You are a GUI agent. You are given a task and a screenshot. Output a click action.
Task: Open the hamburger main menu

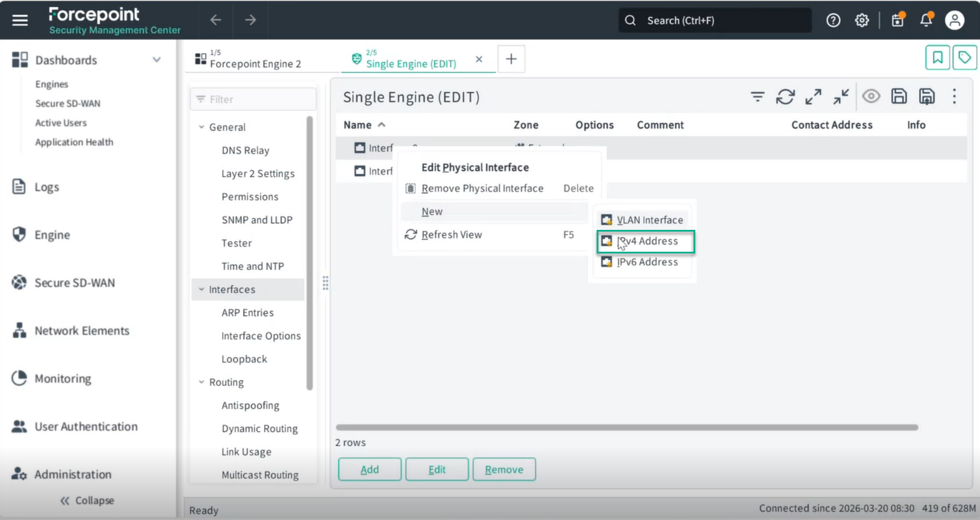coord(20,20)
